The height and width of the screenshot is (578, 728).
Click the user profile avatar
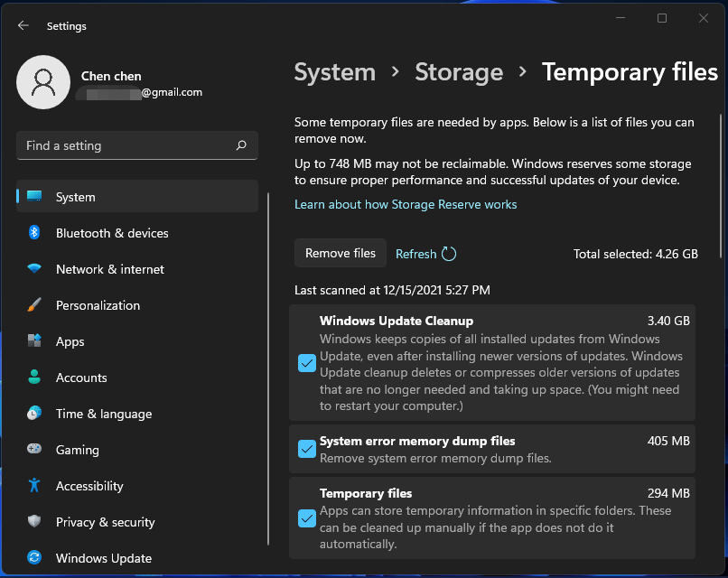click(x=43, y=82)
